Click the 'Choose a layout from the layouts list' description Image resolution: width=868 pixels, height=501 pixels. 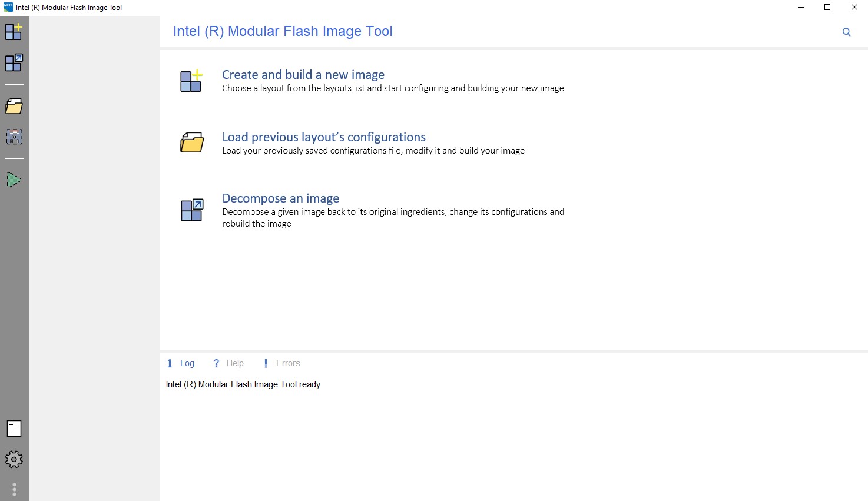[x=393, y=88]
